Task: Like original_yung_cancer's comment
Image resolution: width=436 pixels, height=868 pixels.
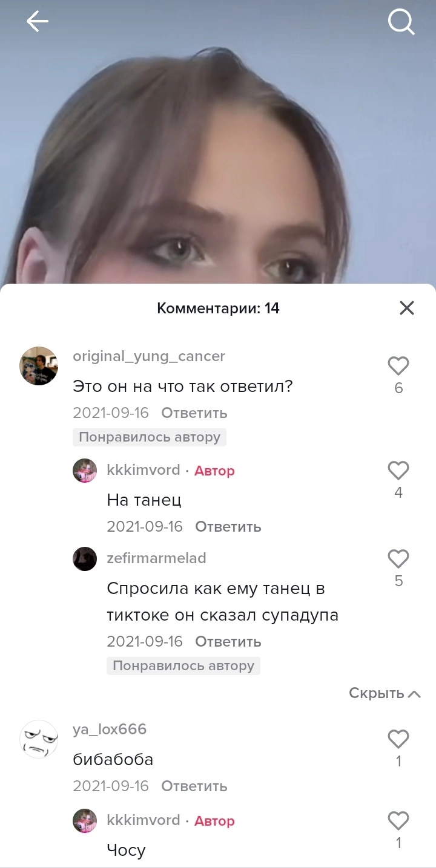Action: point(398,366)
